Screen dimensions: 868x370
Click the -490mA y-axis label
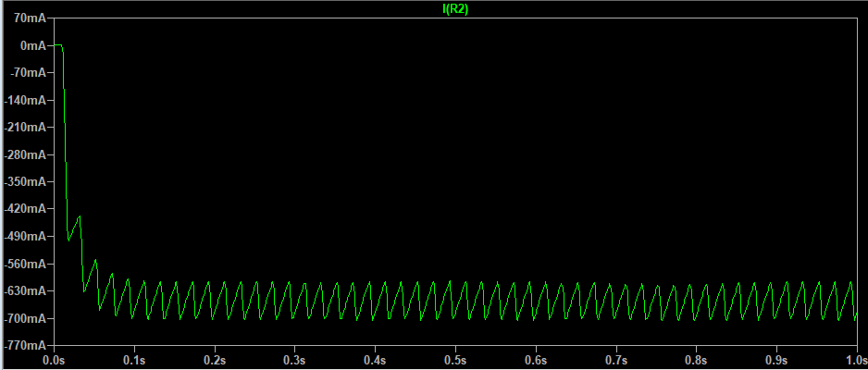click(x=27, y=237)
